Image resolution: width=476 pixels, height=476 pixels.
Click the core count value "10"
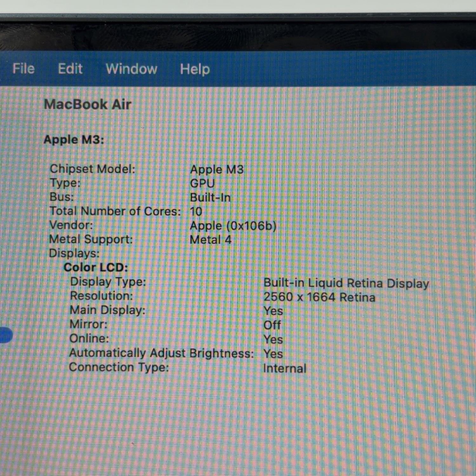pos(196,211)
